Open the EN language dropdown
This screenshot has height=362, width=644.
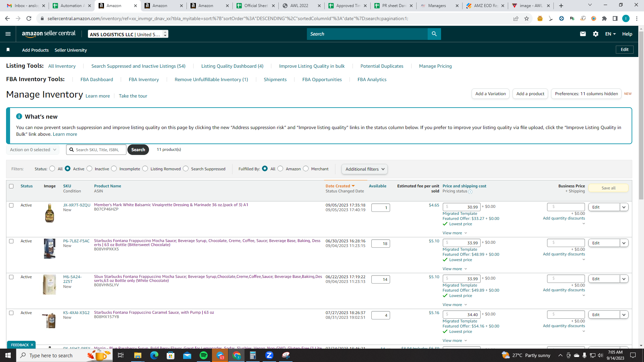(610, 34)
